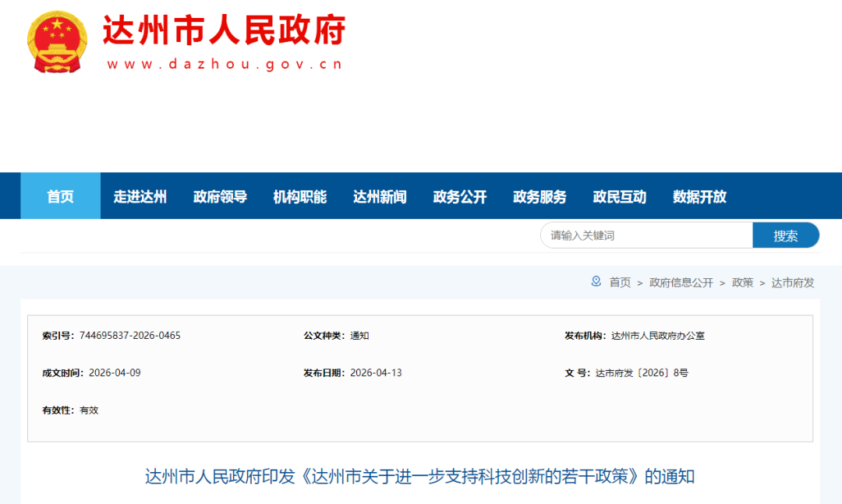Open the 政府领导 menu item
Screen dimensions: 842x504
tap(220, 196)
